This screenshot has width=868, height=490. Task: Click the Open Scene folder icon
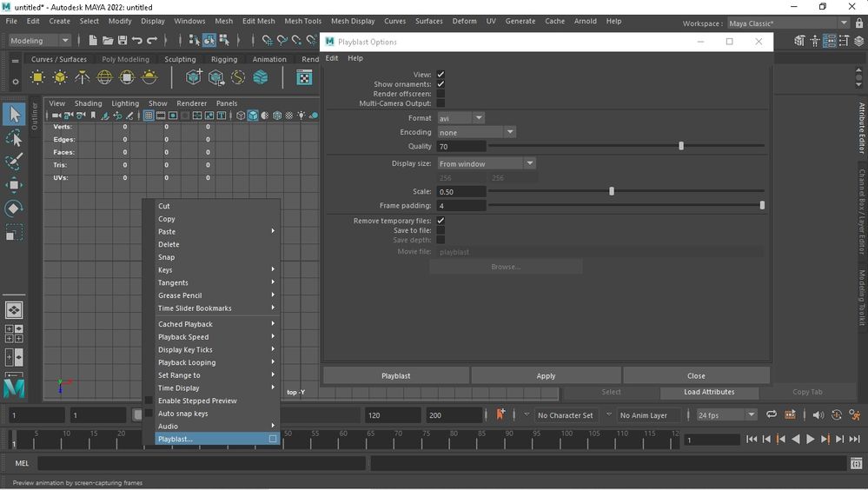pyautogui.click(x=108, y=41)
